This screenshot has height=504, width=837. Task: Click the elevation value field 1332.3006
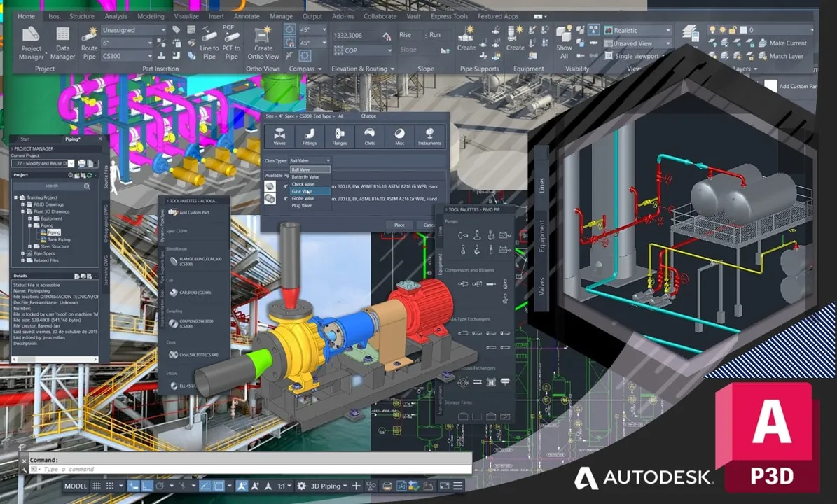tap(355, 35)
